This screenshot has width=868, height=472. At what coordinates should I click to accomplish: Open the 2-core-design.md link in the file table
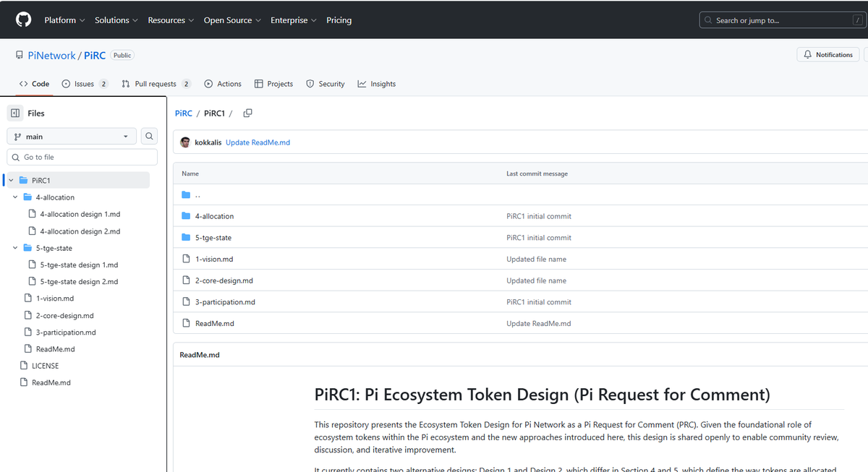click(x=224, y=280)
